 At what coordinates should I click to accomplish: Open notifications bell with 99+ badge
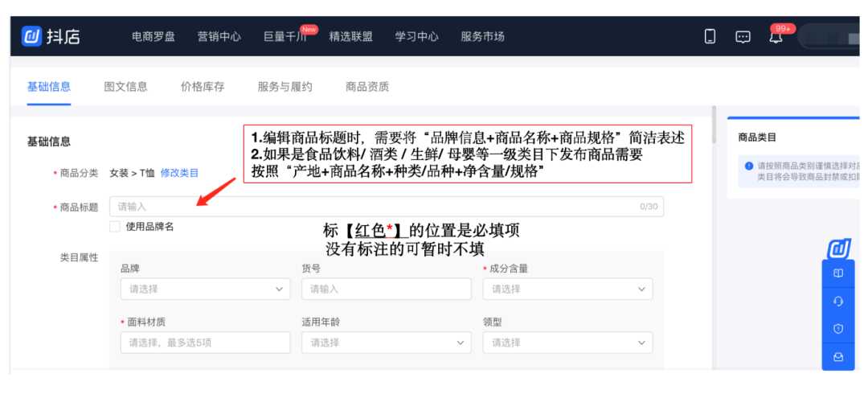pyautogui.click(x=776, y=37)
